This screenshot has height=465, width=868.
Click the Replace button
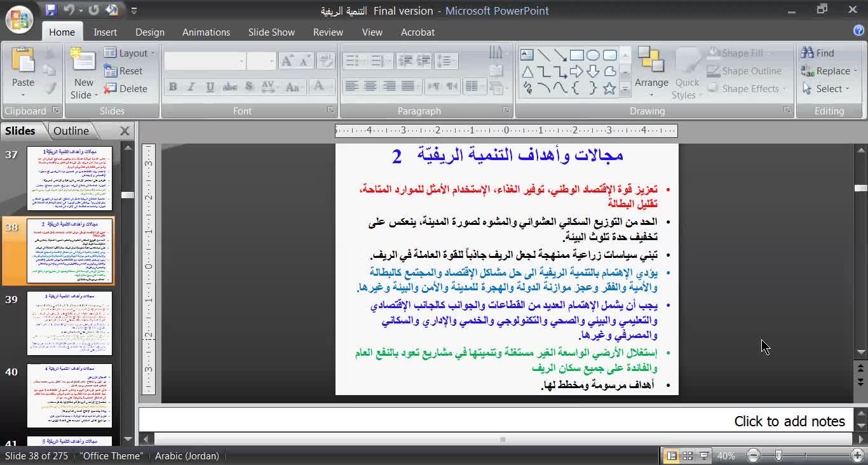point(829,71)
